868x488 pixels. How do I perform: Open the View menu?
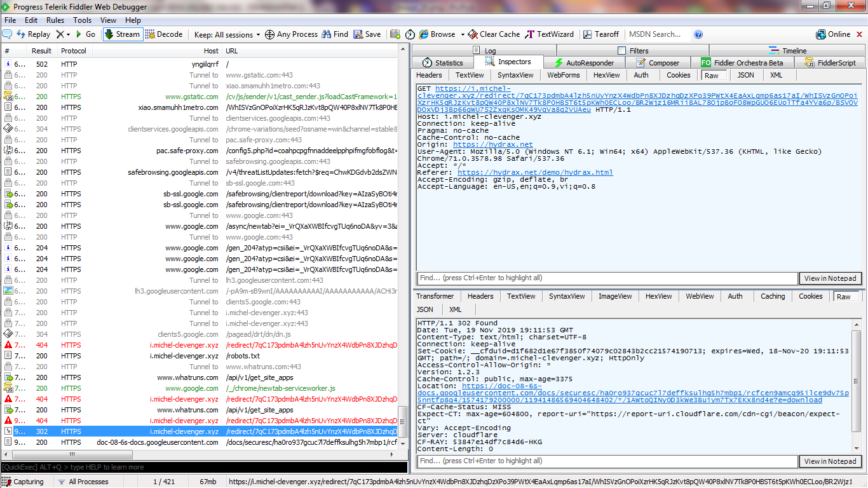108,20
